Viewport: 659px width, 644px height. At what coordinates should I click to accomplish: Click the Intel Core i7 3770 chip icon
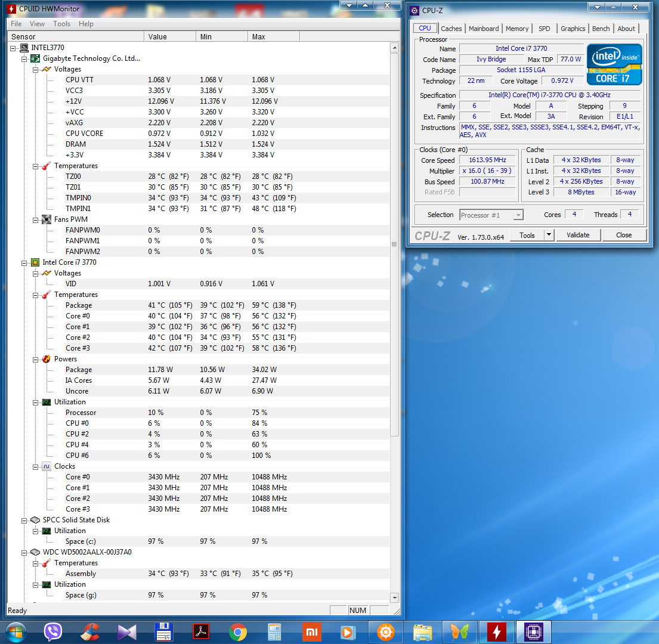click(35, 262)
